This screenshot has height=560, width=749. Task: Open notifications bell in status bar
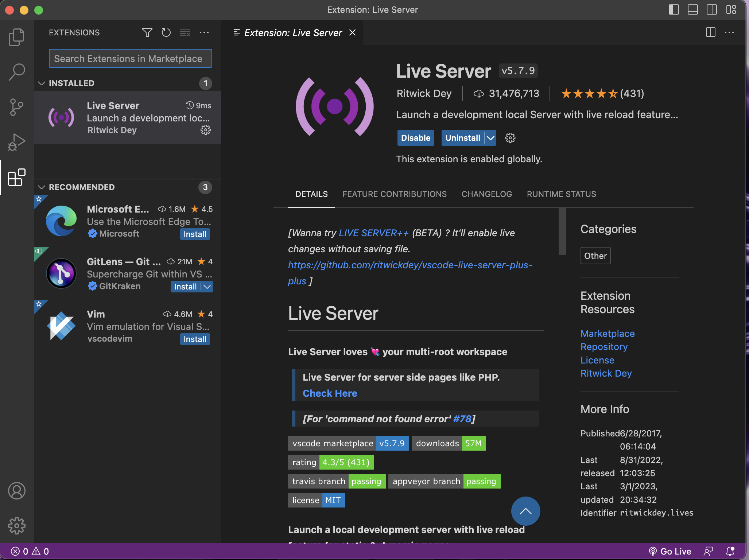pos(730,551)
